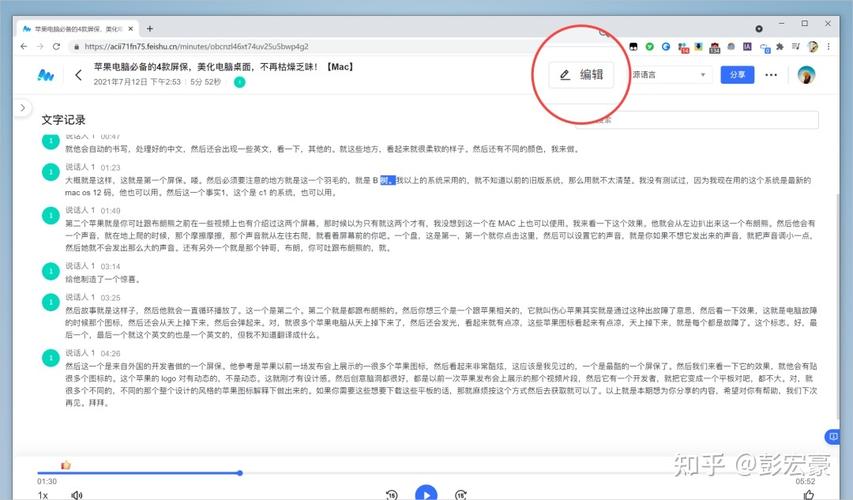Click the feishu.cn address bar URL
The width and height of the screenshot is (853, 500).
click(x=196, y=46)
